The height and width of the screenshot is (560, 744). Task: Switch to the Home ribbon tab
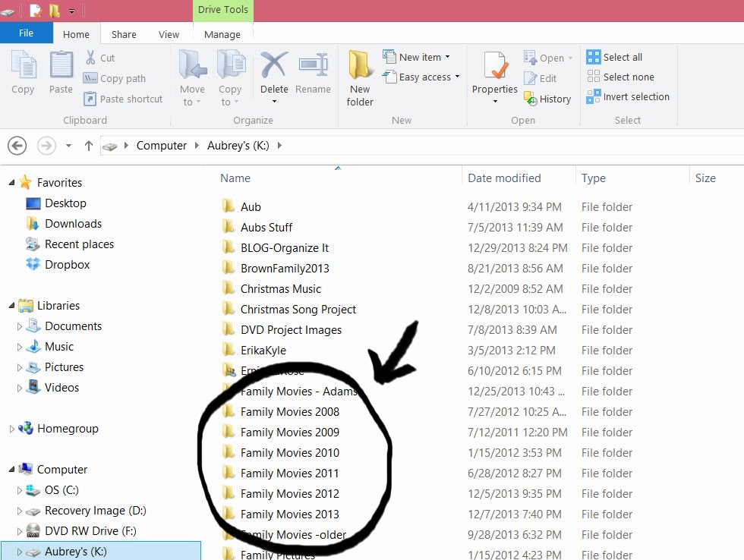76,34
